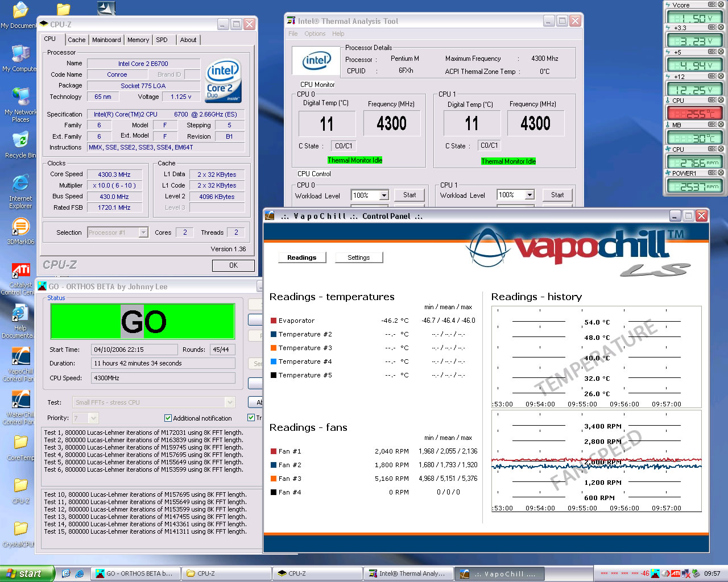Switch to the Memory tab in CPU-Z
This screenshot has width=728, height=582.
tap(138, 40)
